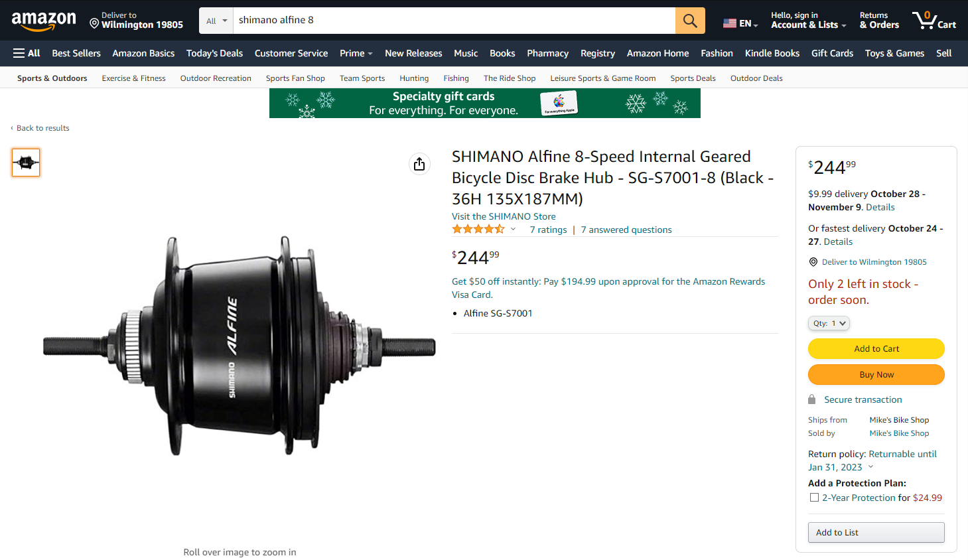Open the cart icon
968x560 pixels.
(x=933, y=21)
